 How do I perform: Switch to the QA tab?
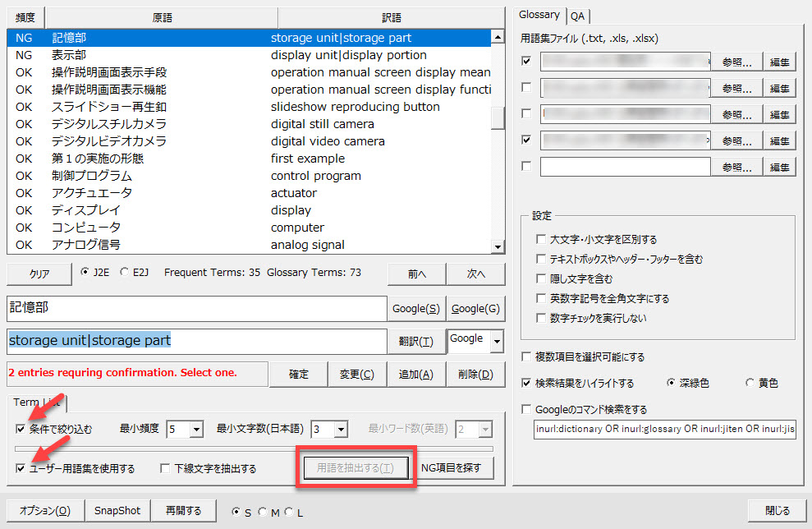[578, 16]
